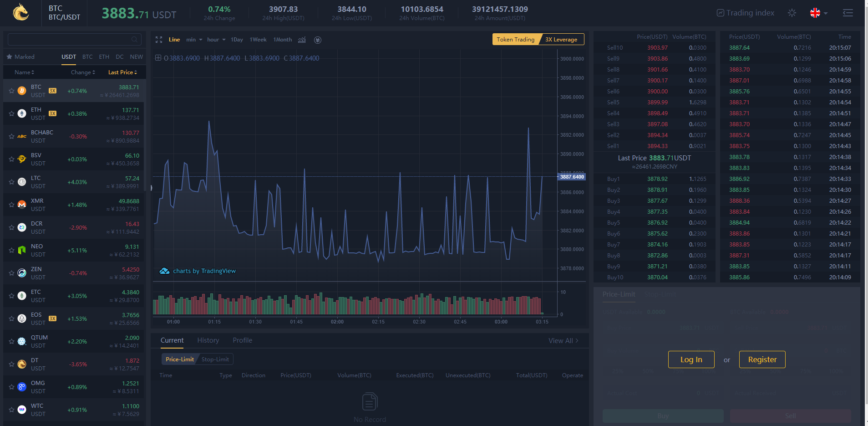Screen dimensions: 868x426
Task: Open the View All orders link
Action: [563, 341]
